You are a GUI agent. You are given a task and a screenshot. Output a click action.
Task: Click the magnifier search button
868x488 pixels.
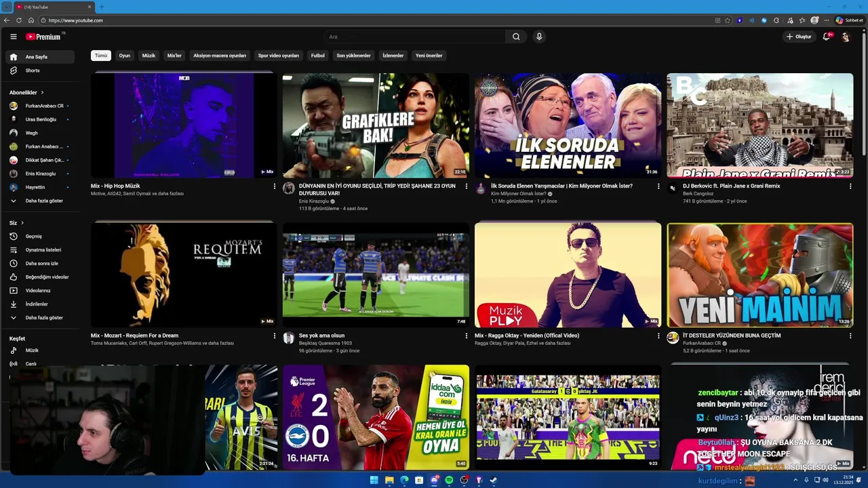(516, 37)
